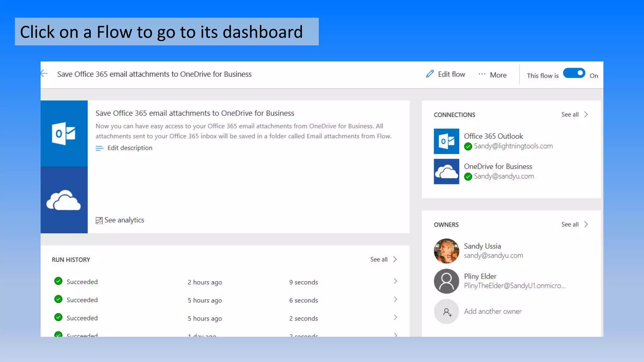This screenshot has width=644, height=362.
Task: Open the 2 seconds 5 hours ago run chevron
Action: tap(395, 317)
